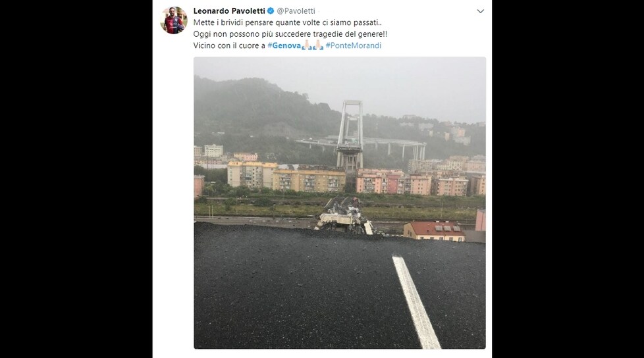
Task: Open Leonardo Pavoletti's profile avatar
Action: (x=174, y=20)
